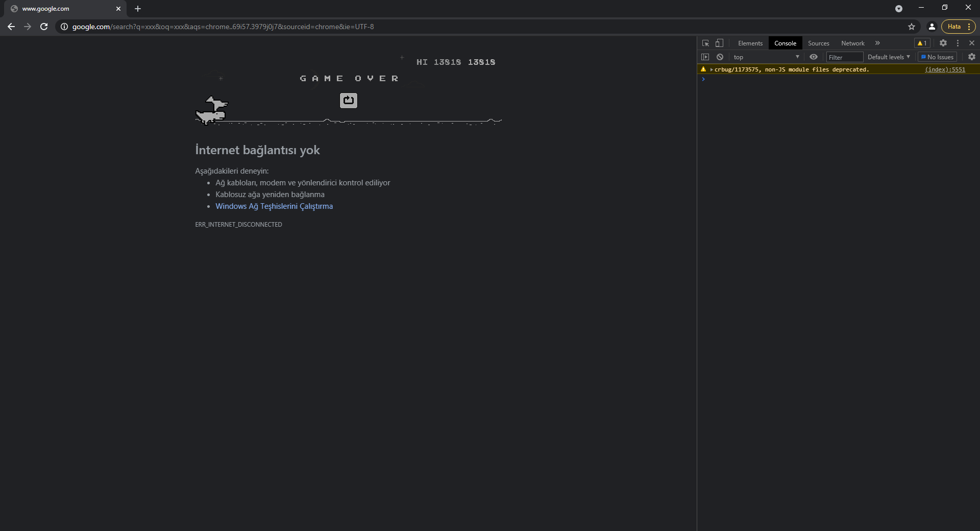980x531 pixels.
Task: Switch to the Network panel
Action: point(852,43)
